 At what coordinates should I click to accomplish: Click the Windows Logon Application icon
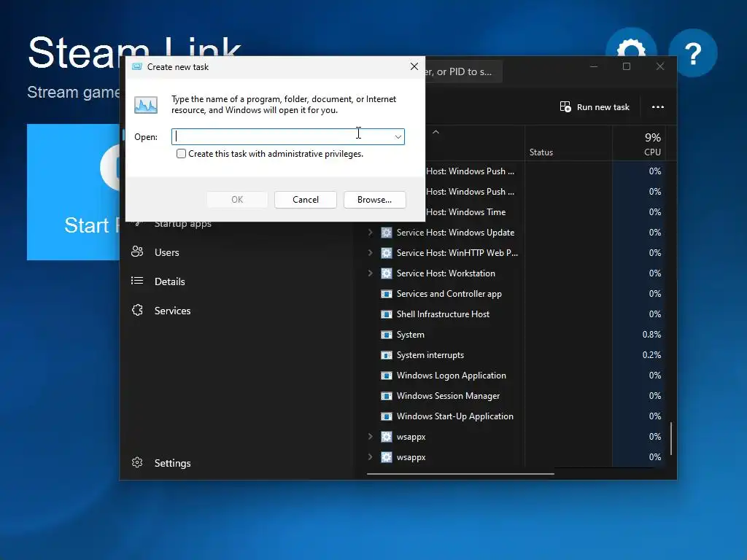click(387, 376)
